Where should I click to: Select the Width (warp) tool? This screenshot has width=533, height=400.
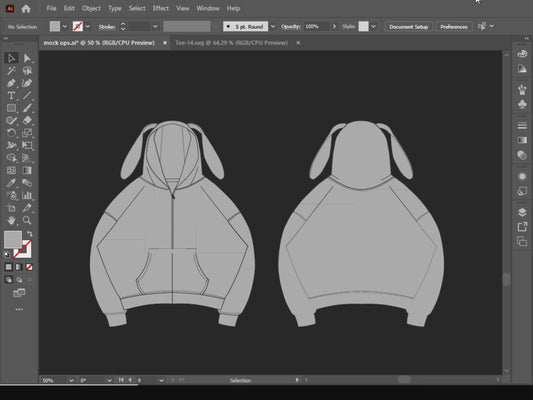point(11,145)
